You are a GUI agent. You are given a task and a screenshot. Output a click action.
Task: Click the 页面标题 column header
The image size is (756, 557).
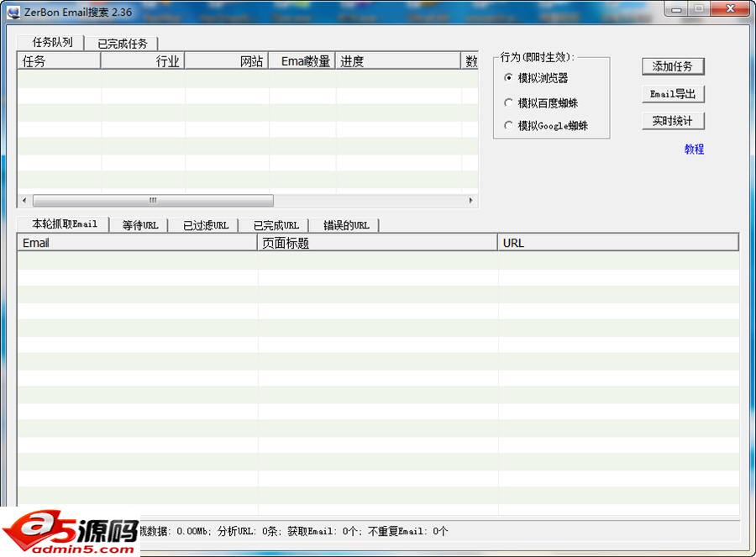pos(377,243)
